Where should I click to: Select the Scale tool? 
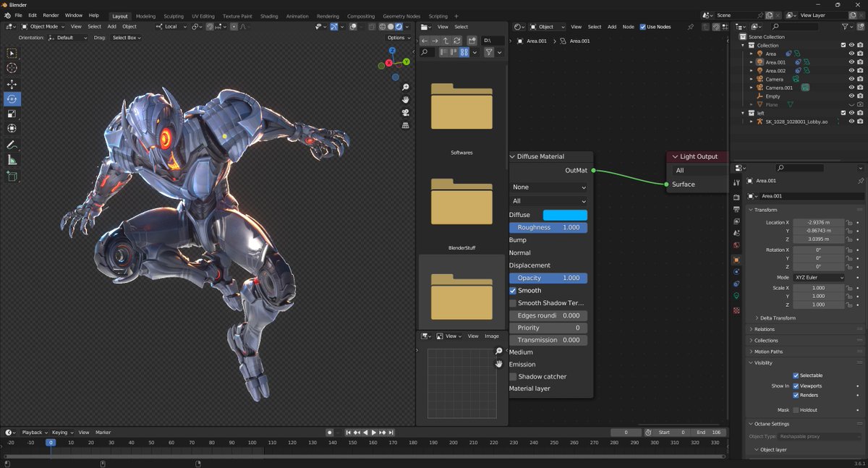click(12, 114)
